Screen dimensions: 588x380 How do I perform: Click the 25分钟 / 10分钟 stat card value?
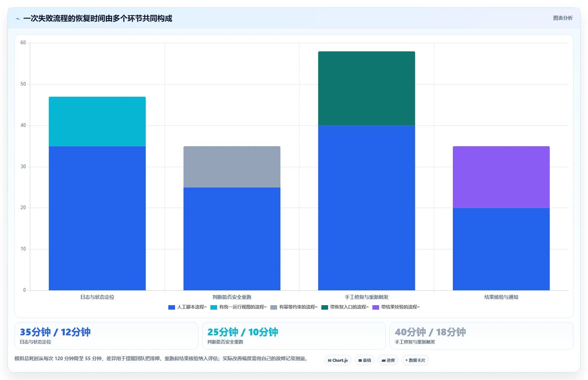(243, 332)
